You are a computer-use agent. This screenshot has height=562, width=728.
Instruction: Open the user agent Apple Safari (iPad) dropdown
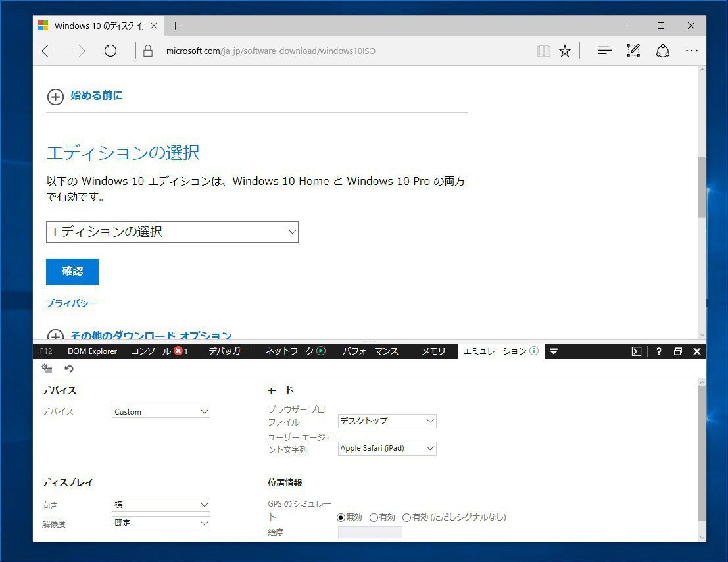tap(387, 448)
